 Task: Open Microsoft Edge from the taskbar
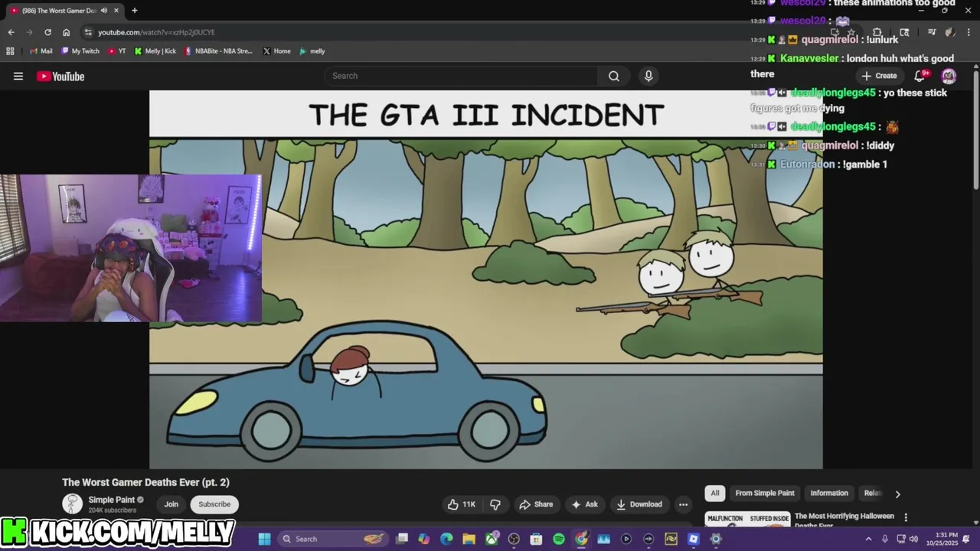446,539
